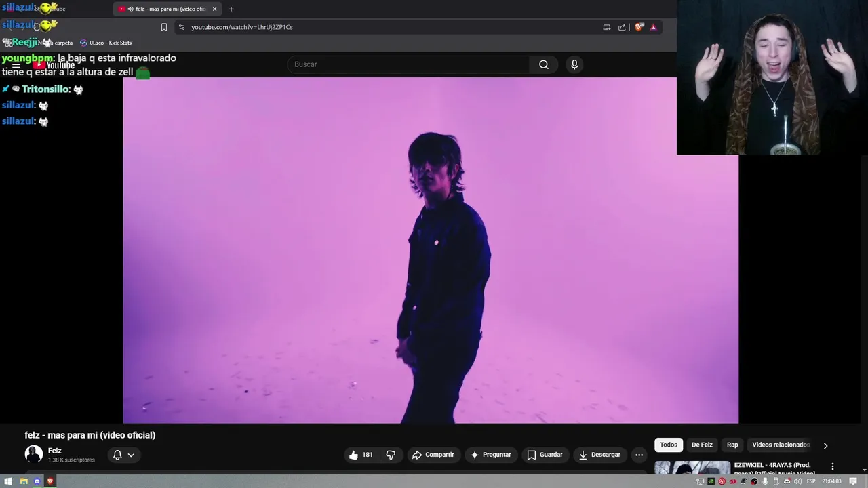Download video with Descargar button

click(599, 455)
